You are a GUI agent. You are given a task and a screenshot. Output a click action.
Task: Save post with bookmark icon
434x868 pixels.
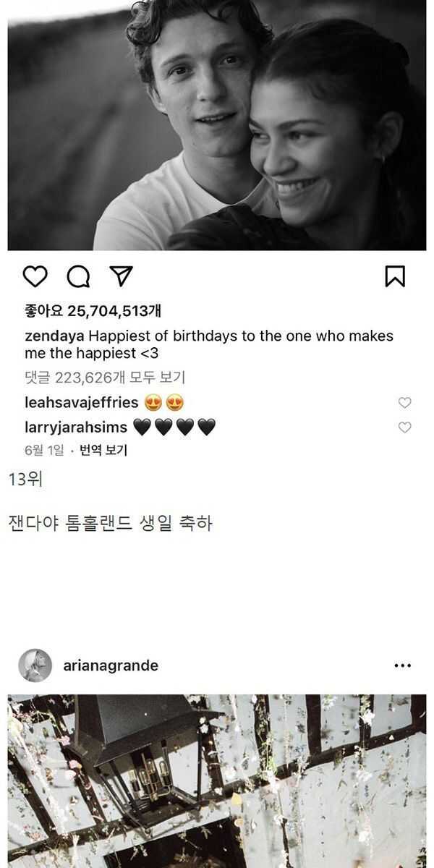(x=395, y=276)
